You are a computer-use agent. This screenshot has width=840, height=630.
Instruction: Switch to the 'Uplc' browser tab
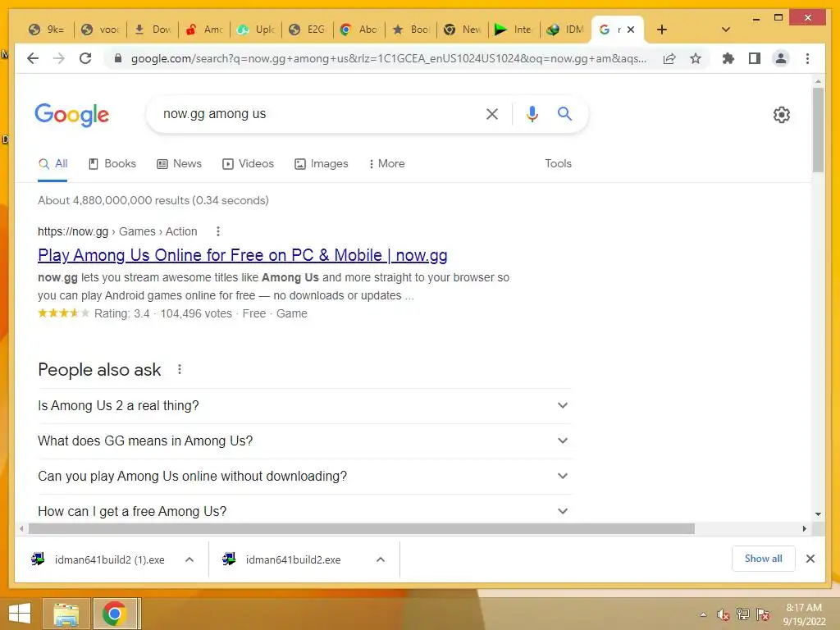(x=257, y=30)
